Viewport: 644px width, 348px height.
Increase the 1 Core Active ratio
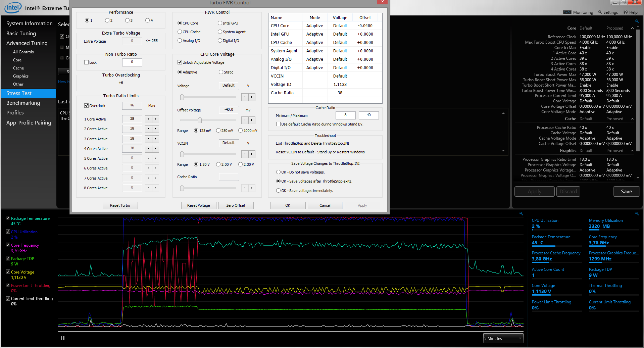point(155,119)
